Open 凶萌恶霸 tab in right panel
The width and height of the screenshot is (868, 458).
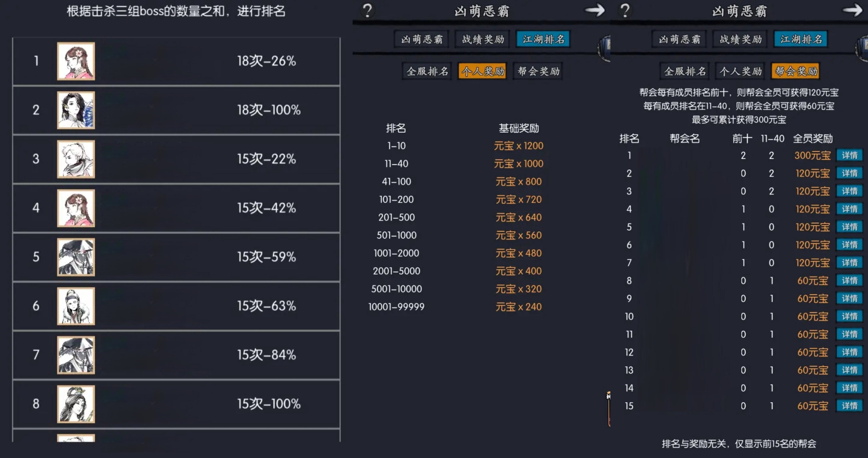pyautogui.click(x=679, y=39)
